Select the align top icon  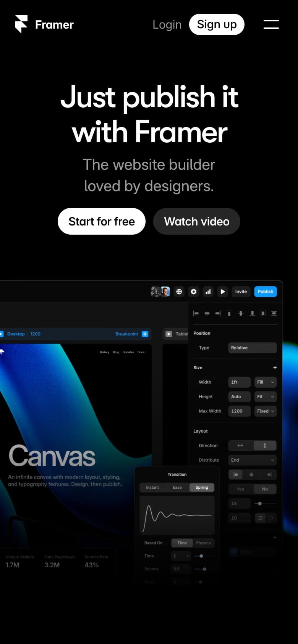point(229,313)
